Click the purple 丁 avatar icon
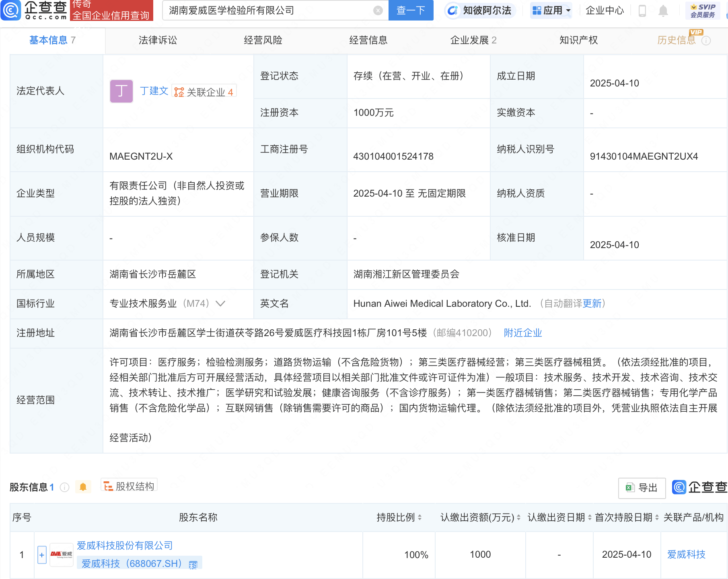The height and width of the screenshot is (579, 728). click(121, 91)
